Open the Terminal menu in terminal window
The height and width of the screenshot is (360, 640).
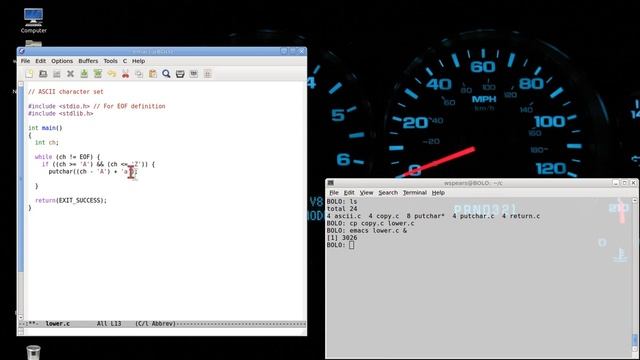click(x=415, y=193)
